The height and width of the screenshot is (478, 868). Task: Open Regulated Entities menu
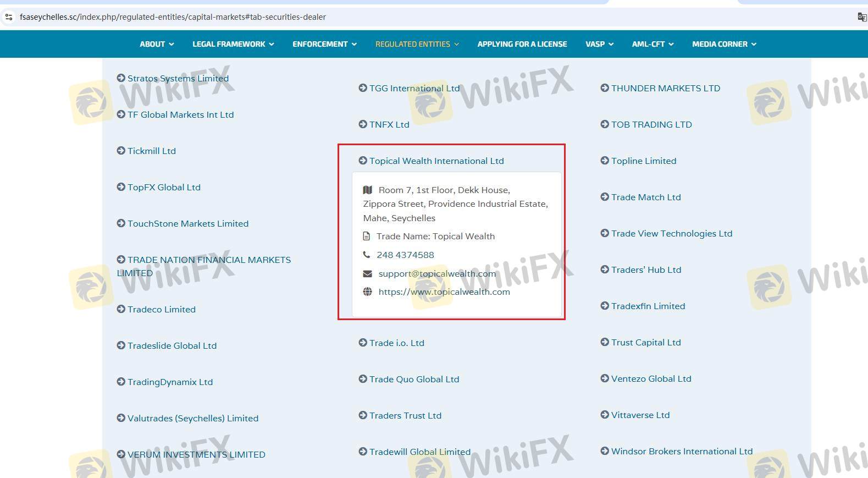pos(417,44)
